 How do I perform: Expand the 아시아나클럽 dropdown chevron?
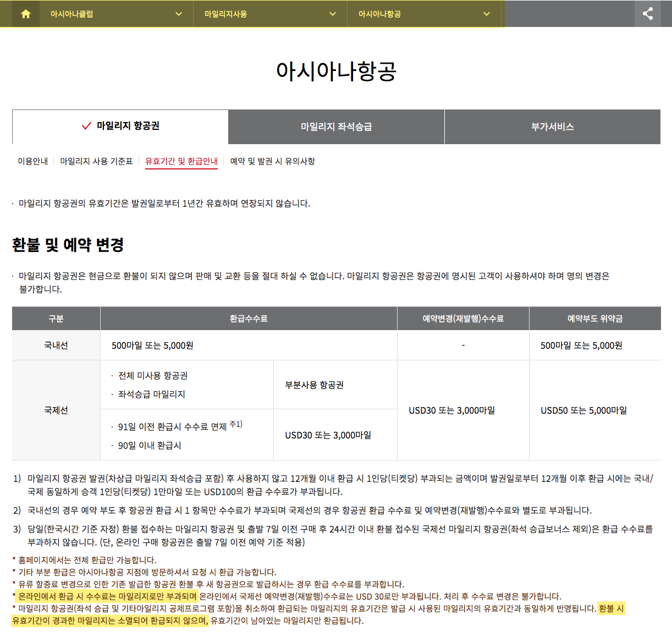179,14
